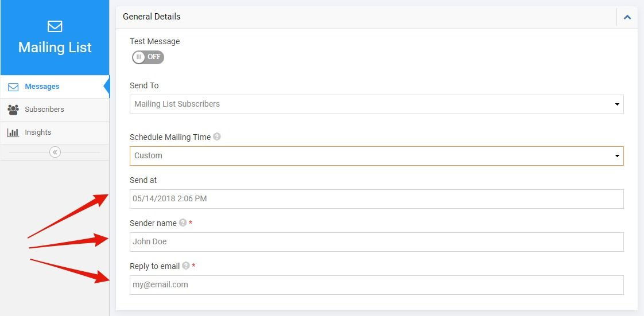This screenshot has width=644, height=316.
Task: Focus the Sender name John Doe field
Action: [x=377, y=241]
